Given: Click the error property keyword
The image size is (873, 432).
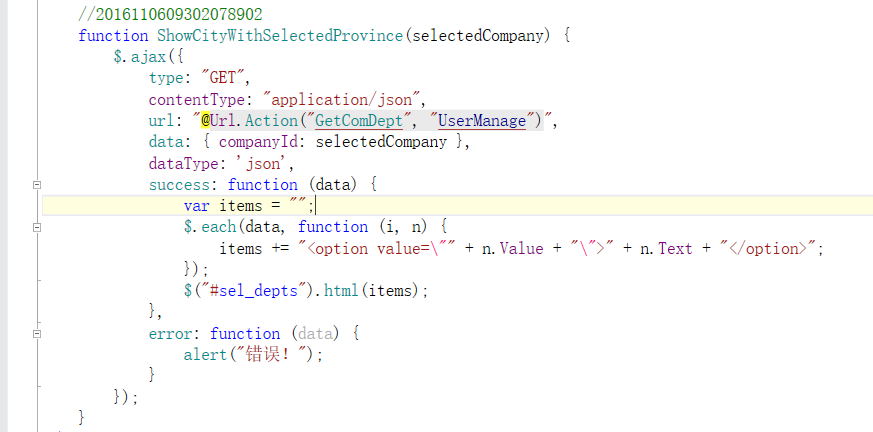Looking at the screenshot, I should click(x=171, y=334).
